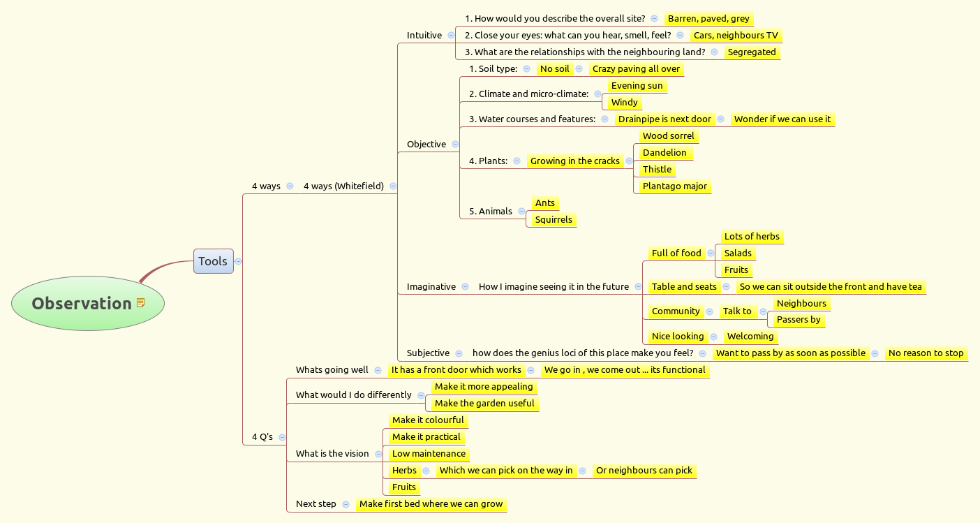This screenshot has height=523, width=980.
Task: Click the minus icon beside Herbs
Action: point(426,471)
